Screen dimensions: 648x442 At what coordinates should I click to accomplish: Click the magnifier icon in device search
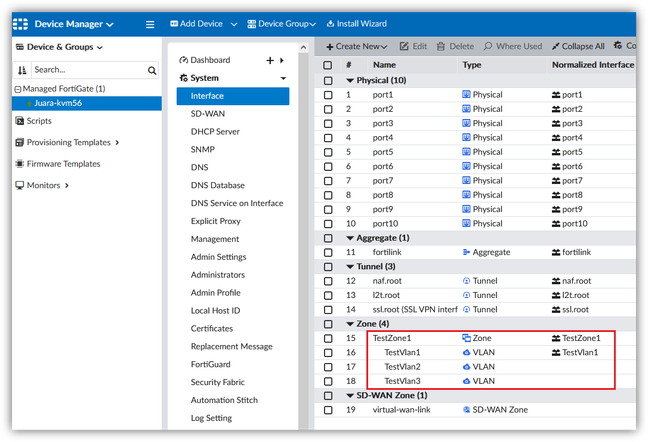click(x=152, y=70)
